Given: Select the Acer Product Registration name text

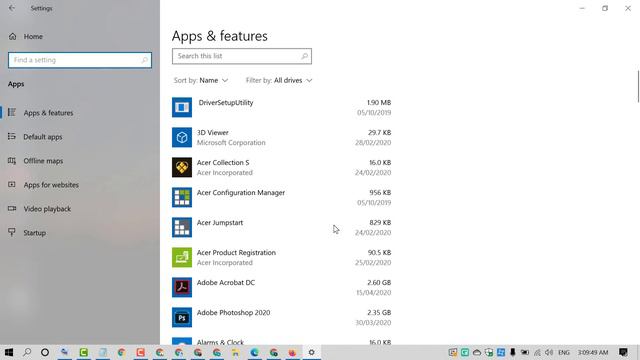Looking at the screenshot, I should [x=236, y=253].
